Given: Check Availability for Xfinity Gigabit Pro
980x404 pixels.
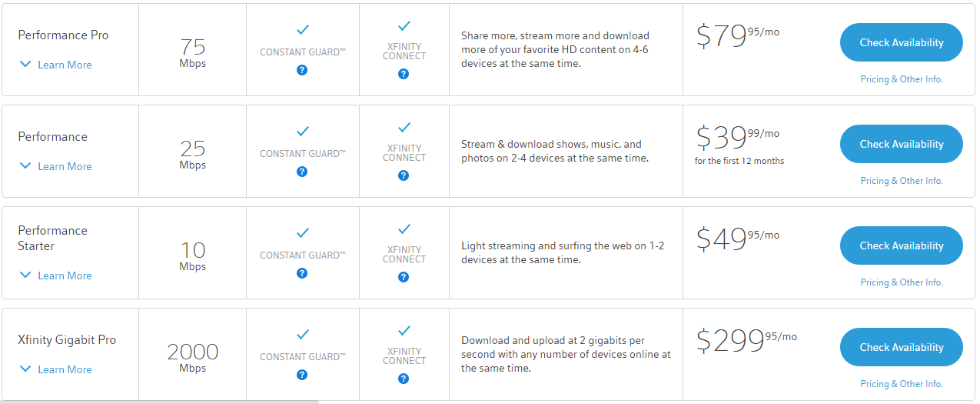Looking at the screenshot, I should coord(901,347).
